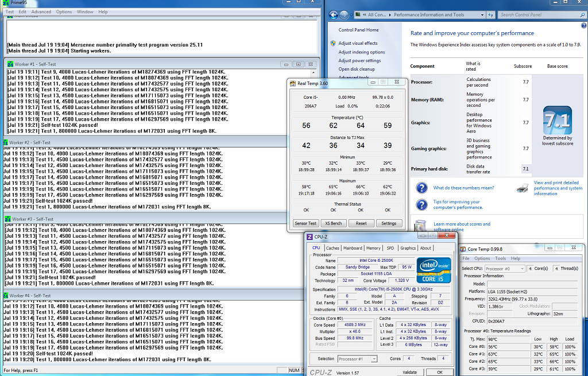
Task: Switch to the Memory tab in CPU-Z
Action: [x=373, y=248]
